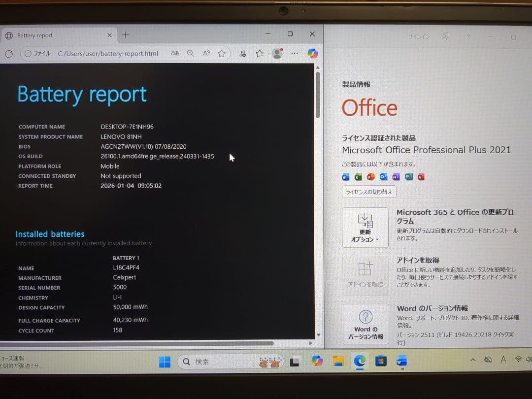Click the Access icon in the products row

tap(421, 176)
